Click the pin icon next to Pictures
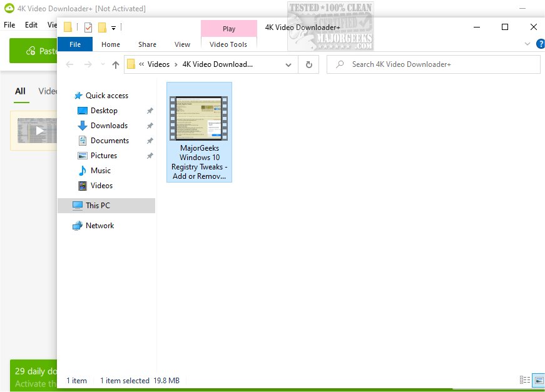545x392 pixels. [x=150, y=156]
